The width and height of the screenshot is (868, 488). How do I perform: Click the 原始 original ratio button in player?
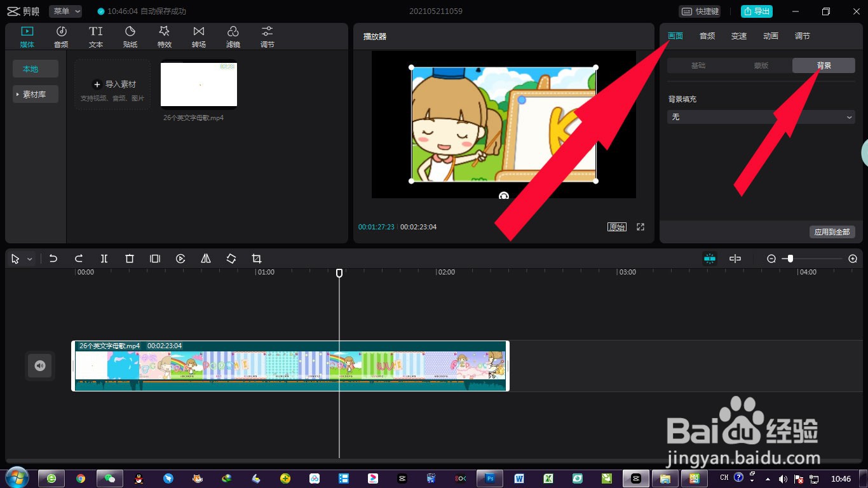(x=616, y=227)
